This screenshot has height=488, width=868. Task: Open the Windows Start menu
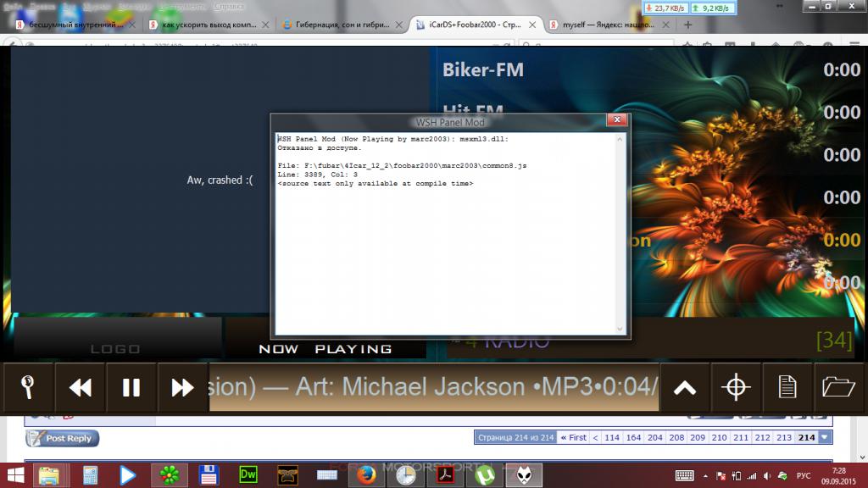15,474
